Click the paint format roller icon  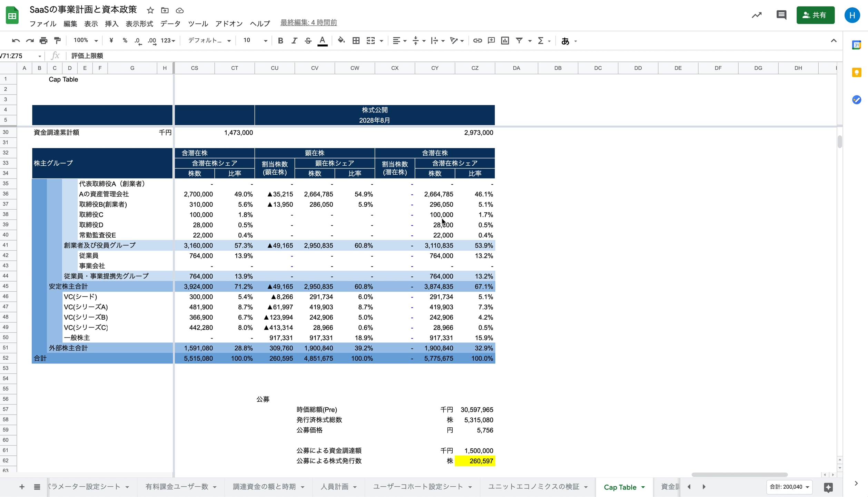tap(58, 41)
